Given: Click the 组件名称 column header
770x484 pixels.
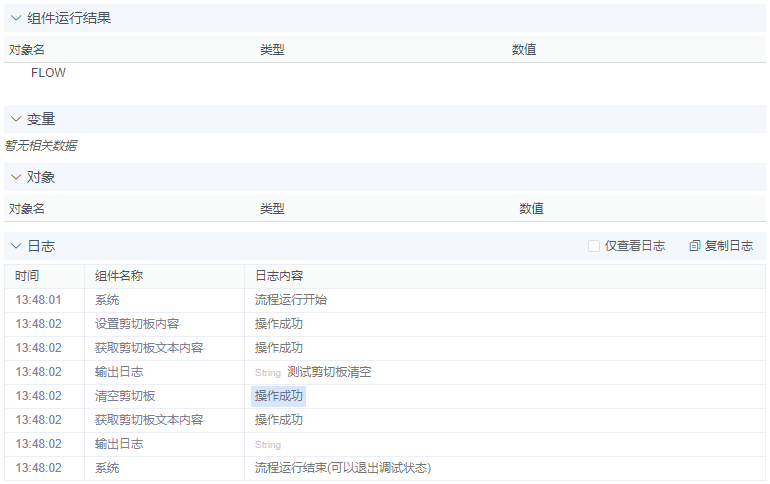Looking at the screenshot, I should (x=119, y=276).
